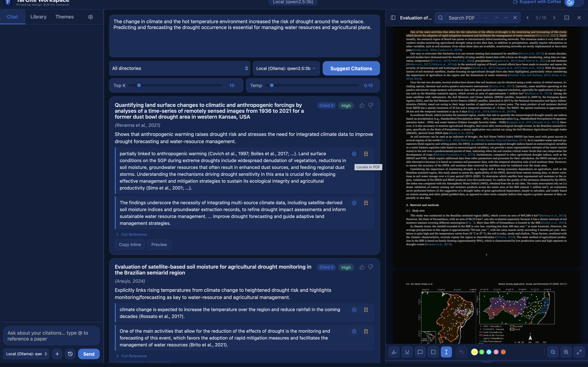Image resolution: width=588 pixels, height=367 pixels.
Task: Thumbs down the Araujo 2024 citation
Action: [370, 267]
